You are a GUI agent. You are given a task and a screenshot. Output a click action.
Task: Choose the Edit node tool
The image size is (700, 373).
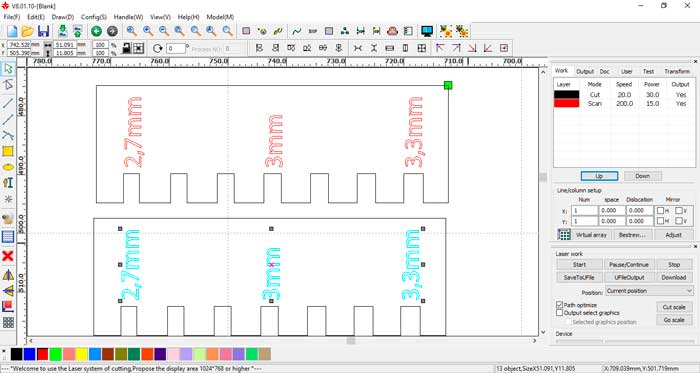(x=8, y=85)
